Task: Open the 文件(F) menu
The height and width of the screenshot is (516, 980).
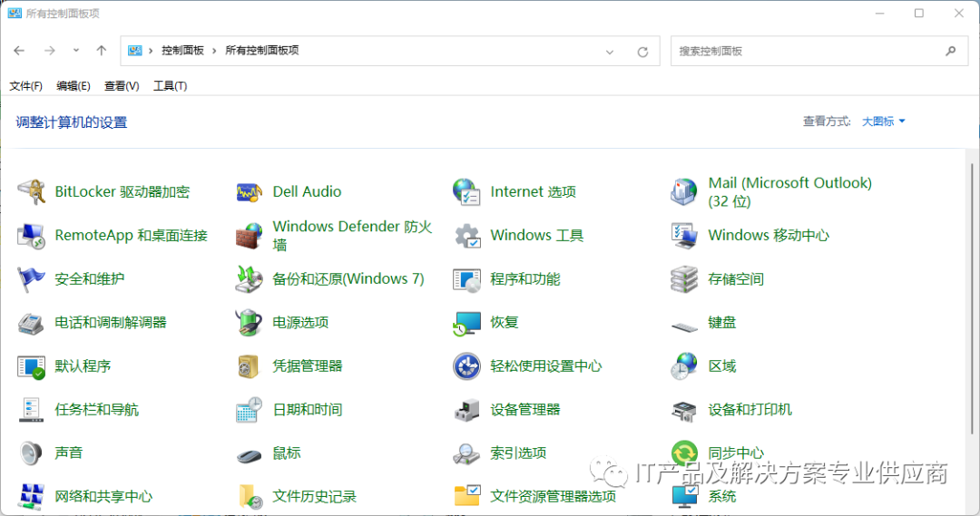Action: (x=25, y=86)
